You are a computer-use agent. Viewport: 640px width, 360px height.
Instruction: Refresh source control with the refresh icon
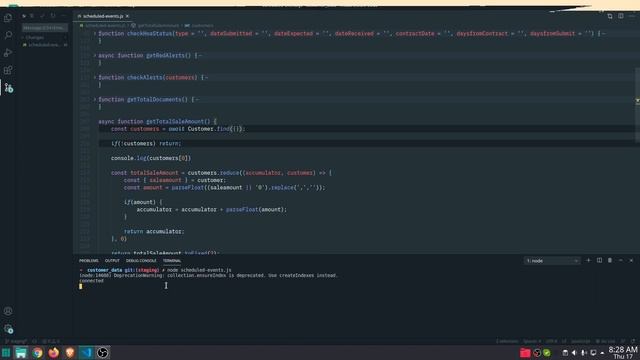(x=53, y=16)
